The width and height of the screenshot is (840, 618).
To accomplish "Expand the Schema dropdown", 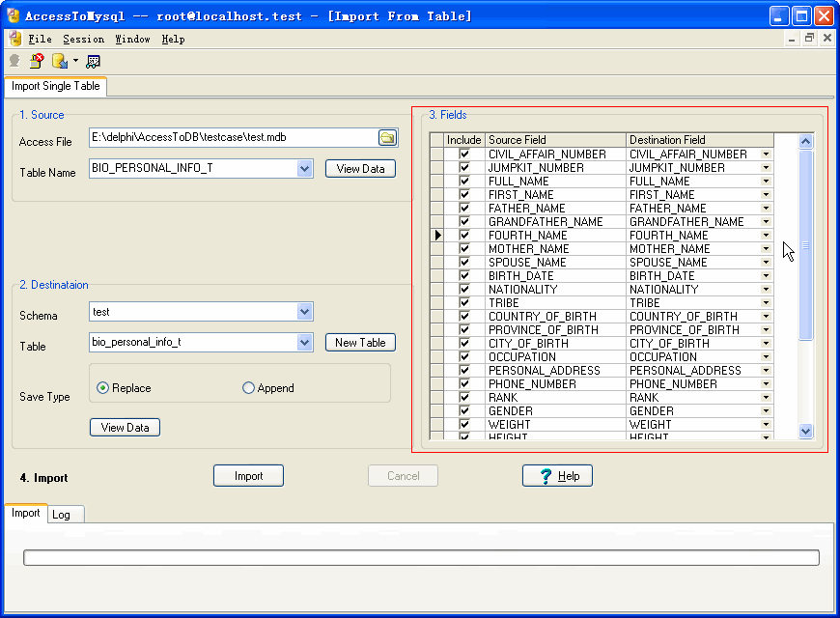I will 305,312.
